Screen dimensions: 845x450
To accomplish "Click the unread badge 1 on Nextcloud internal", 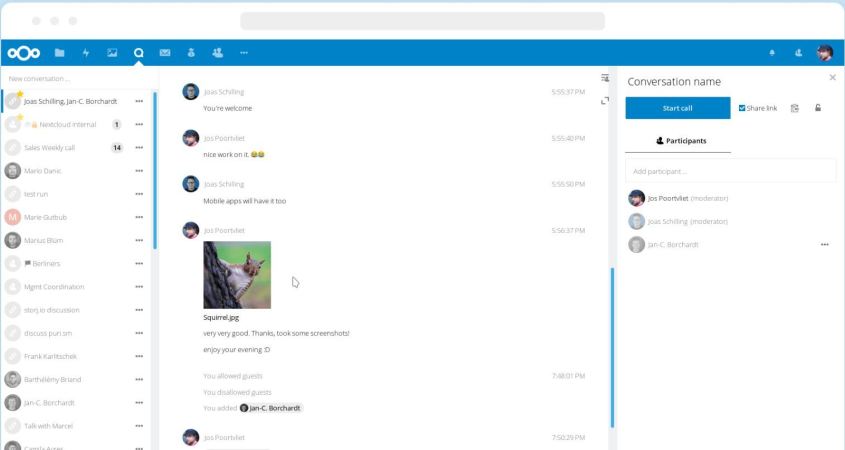I will (116, 124).
